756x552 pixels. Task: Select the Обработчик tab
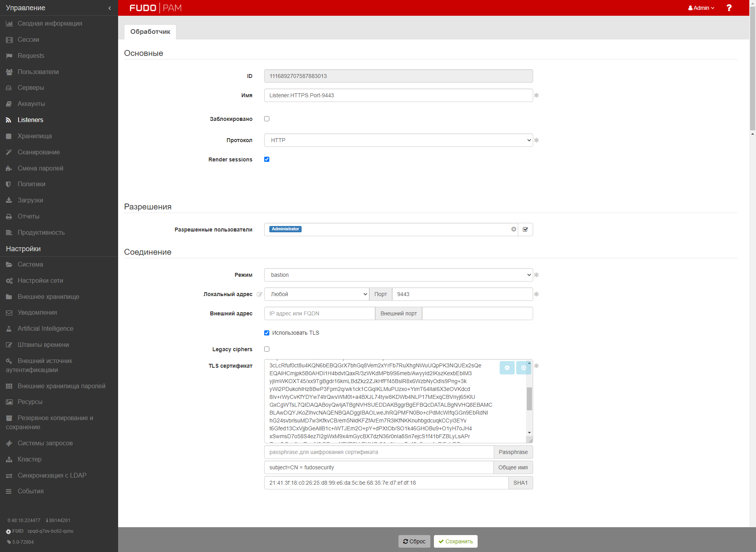tap(150, 31)
